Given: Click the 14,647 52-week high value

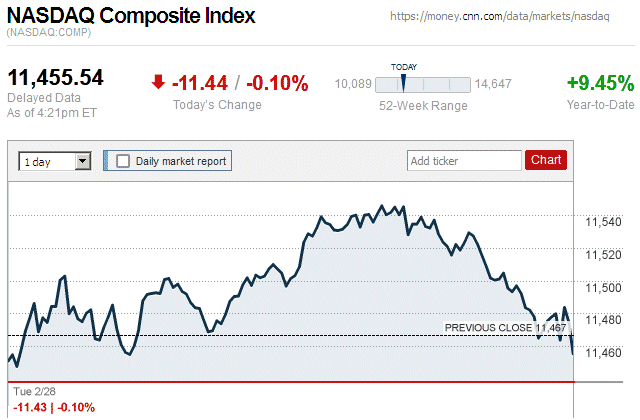Looking at the screenshot, I should (493, 84).
